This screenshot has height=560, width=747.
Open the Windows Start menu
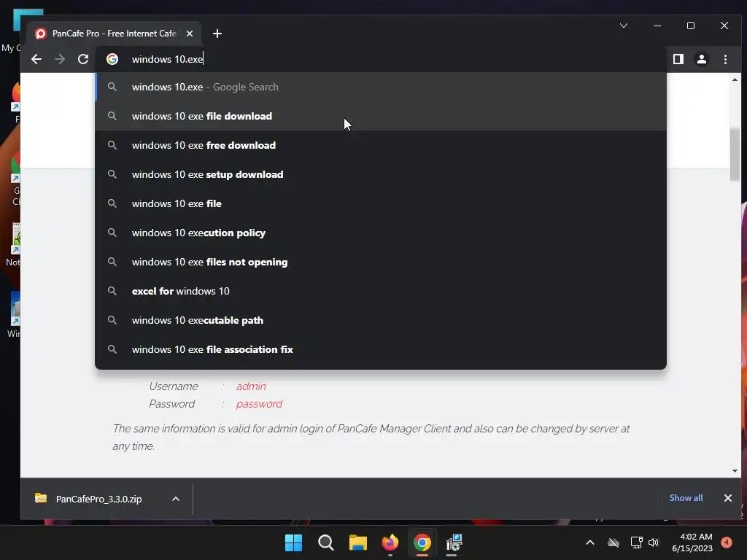293,542
